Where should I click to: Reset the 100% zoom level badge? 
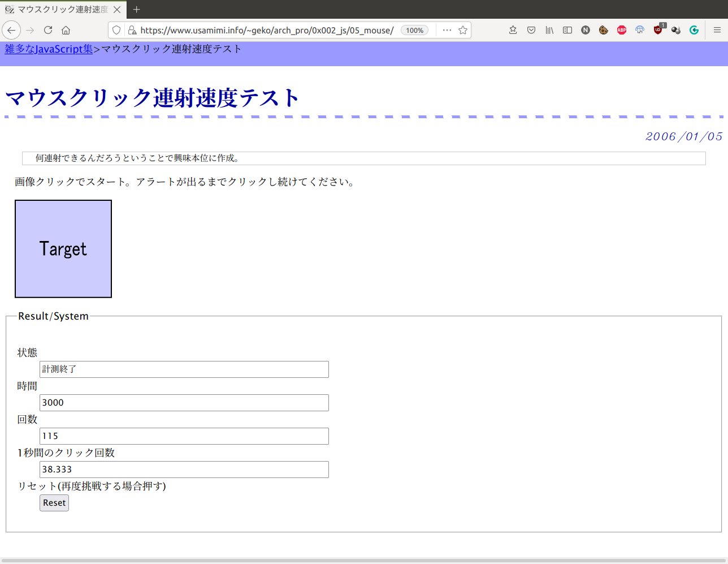click(414, 30)
